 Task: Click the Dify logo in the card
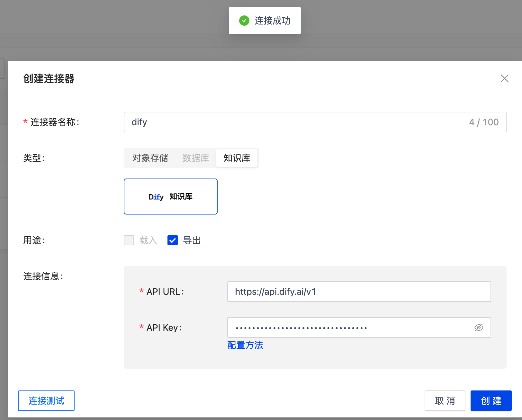[x=156, y=197]
